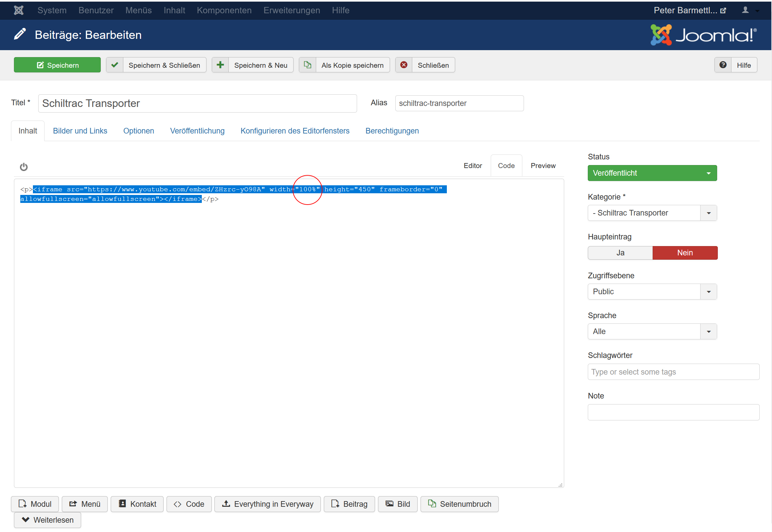Click the Hilfe question mark icon

coord(722,65)
